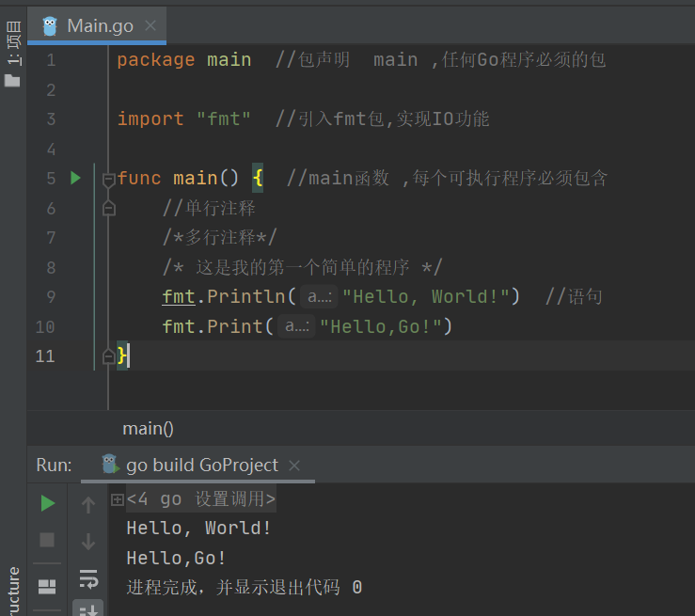Viewport: 695px width, 616px height.
Task: Open the Structure tool window on left edge
Action: pyautogui.click(x=12, y=591)
